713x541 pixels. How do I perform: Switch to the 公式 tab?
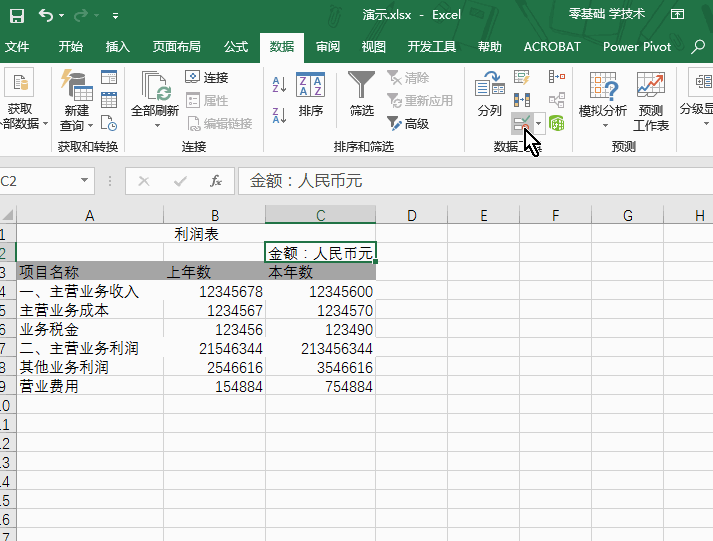[x=236, y=46]
